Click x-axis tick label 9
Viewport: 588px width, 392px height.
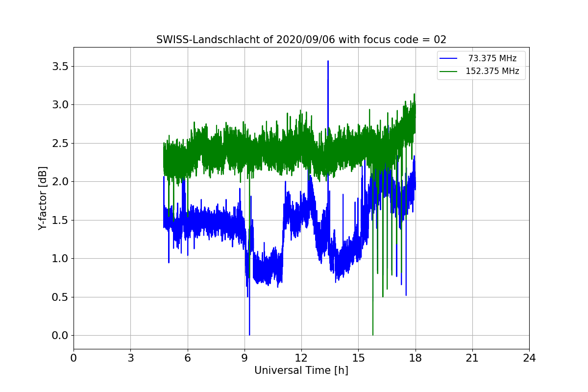(x=245, y=358)
